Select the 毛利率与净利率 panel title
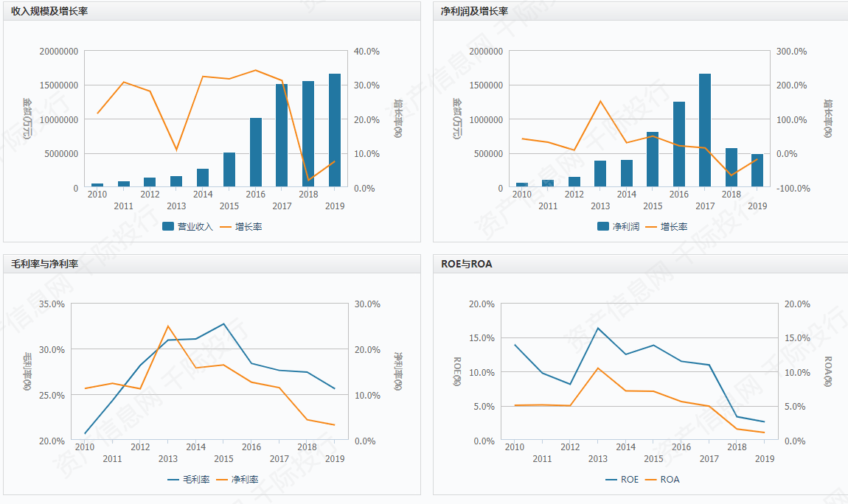Screen dimensions: 848x504 coord(45,264)
